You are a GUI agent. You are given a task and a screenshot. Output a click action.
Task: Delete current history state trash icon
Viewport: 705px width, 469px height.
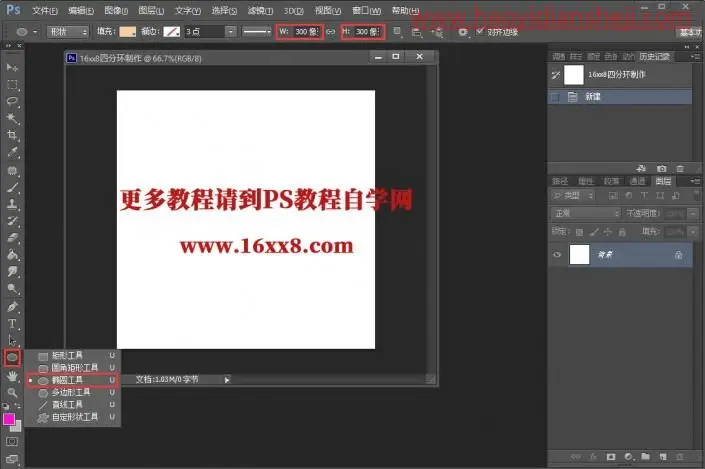[680, 169]
